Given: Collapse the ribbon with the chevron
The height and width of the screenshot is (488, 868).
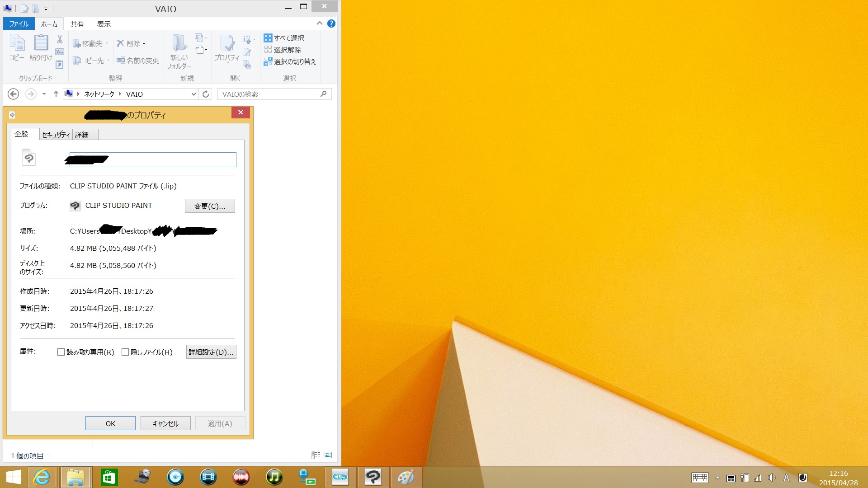Looking at the screenshot, I should 320,23.
